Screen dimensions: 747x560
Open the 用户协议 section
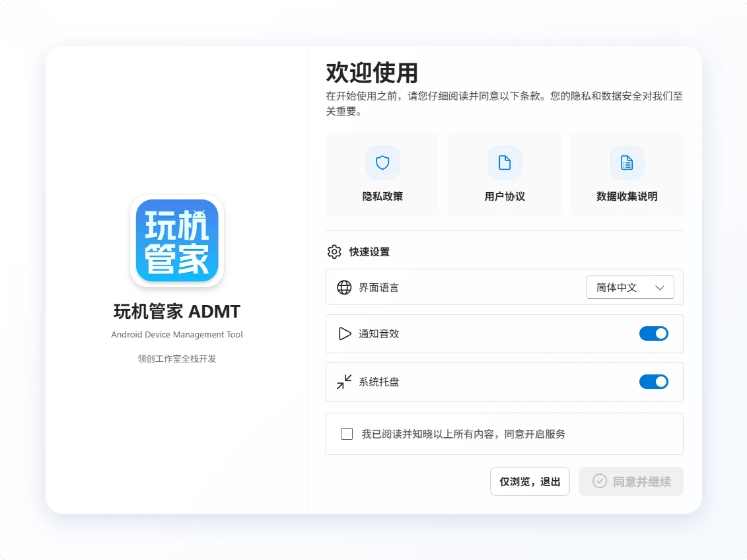505,174
